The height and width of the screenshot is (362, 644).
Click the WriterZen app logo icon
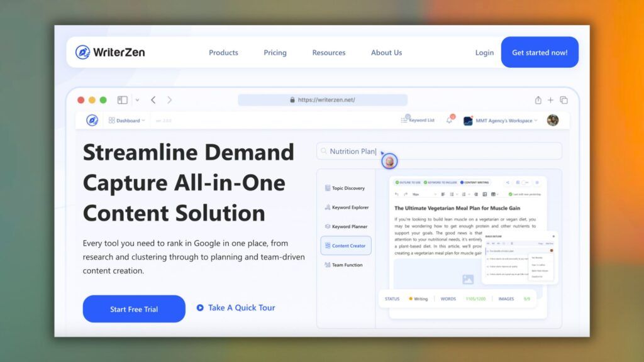click(x=92, y=120)
